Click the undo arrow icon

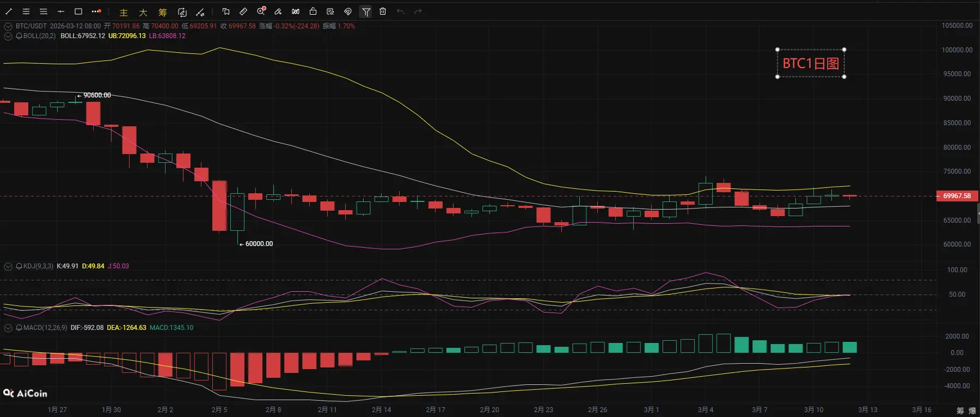click(x=401, y=11)
